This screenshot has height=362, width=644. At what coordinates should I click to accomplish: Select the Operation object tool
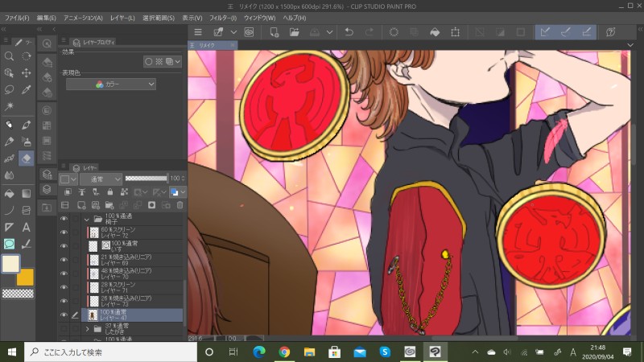click(x=9, y=73)
